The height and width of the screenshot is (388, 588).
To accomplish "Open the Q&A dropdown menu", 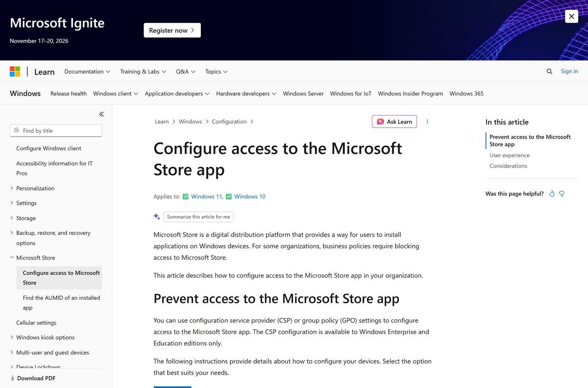I will click(186, 72).
